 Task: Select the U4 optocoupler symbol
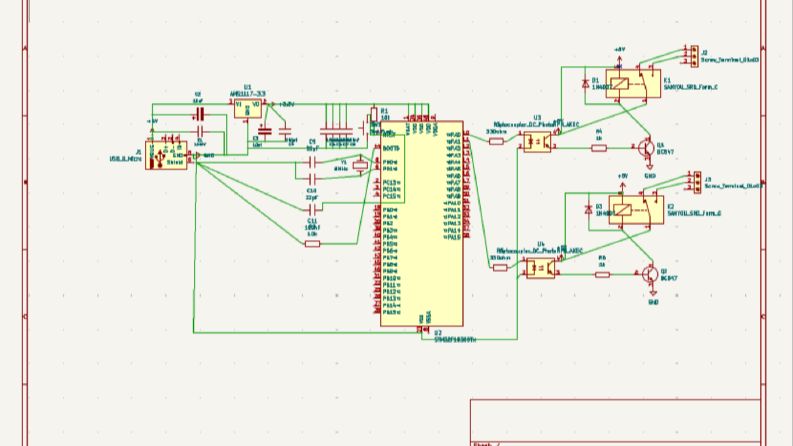pos(541,268)
